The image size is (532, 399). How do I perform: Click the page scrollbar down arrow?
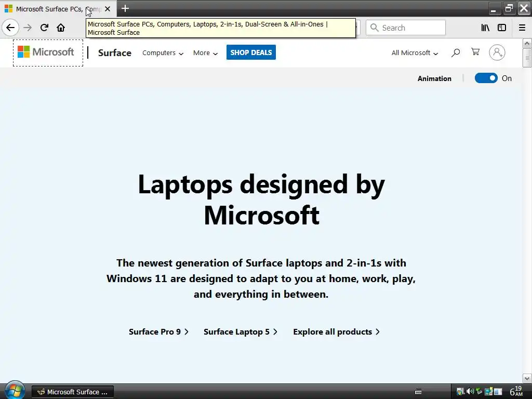click(527, 378)
